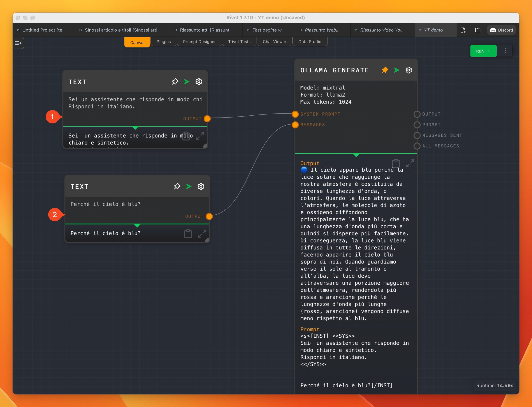This screenshot has height=407, width=532.
Task: Open settings of the system prompt Text node
Action: 199,82
